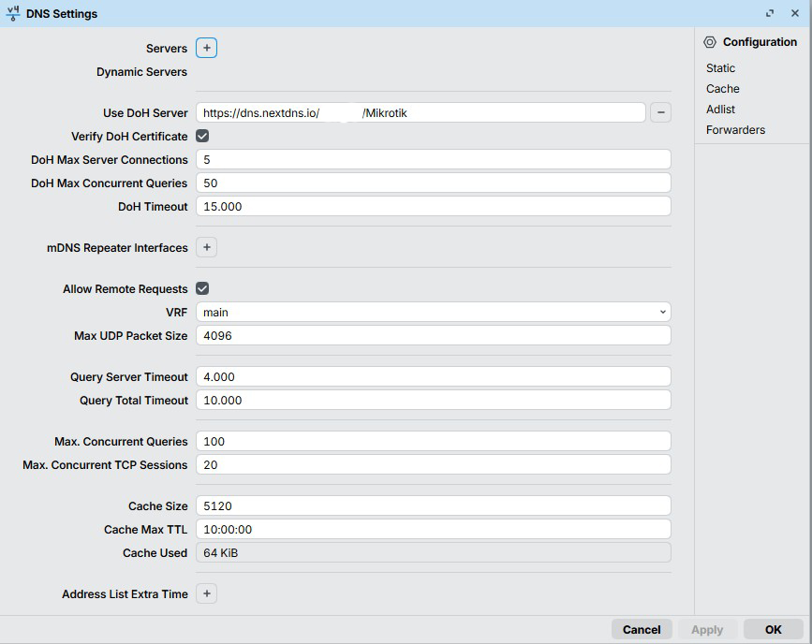Image resolution: width=812 pixels, height=644 pixels.
Task: Open the Forwarders section
Action: (x=735, y=130)
